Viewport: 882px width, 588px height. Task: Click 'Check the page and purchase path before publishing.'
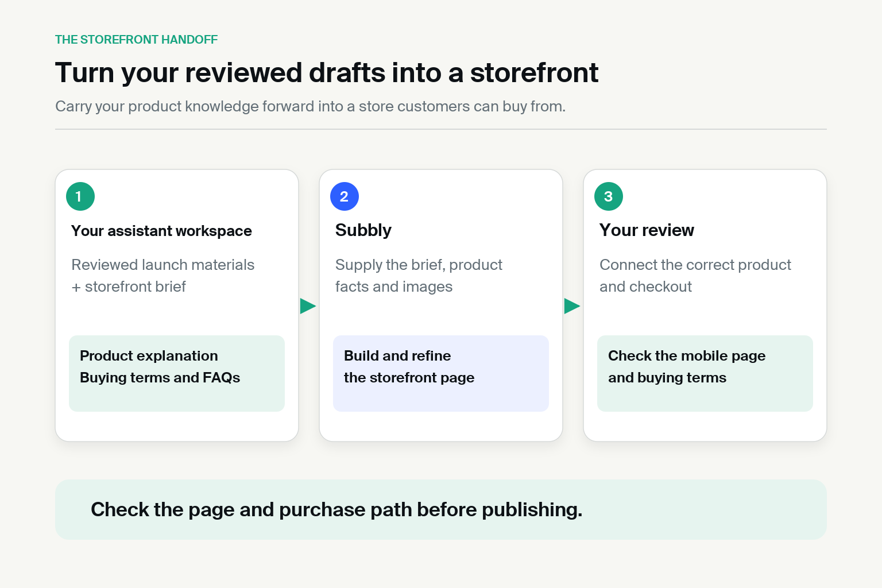336,510
